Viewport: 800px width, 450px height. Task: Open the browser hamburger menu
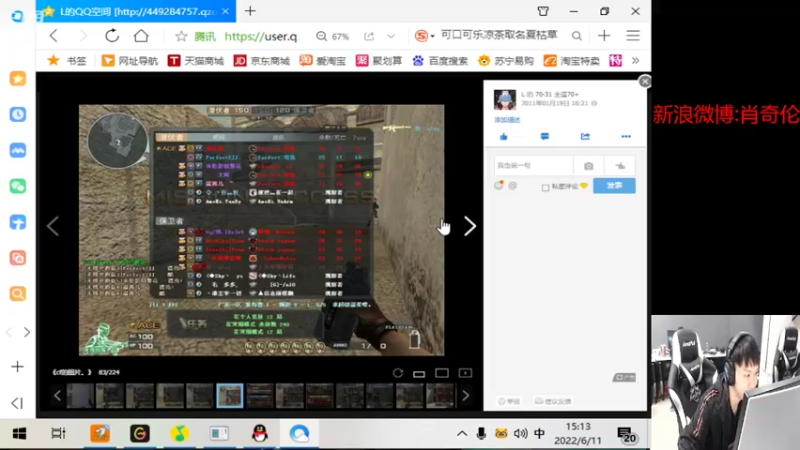point(633,36)
